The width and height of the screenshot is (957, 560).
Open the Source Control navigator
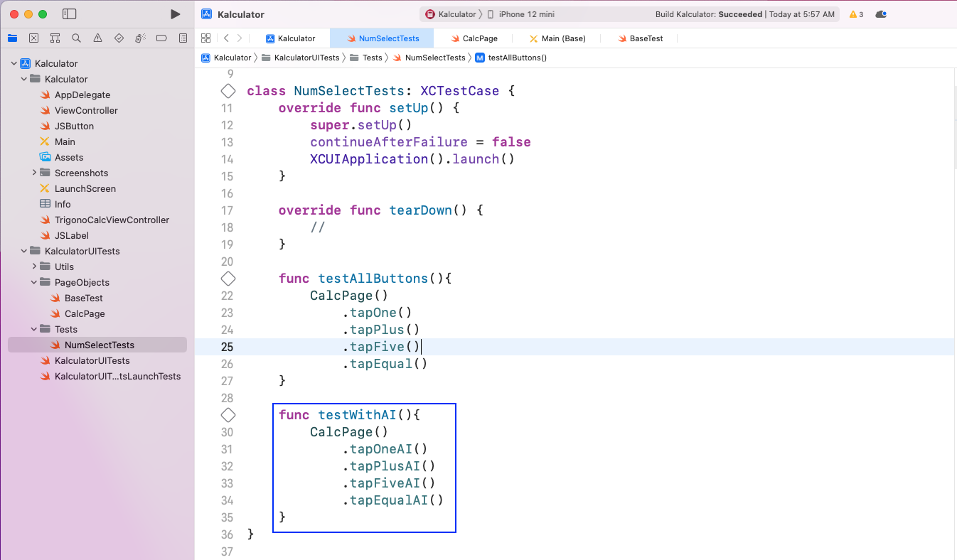tap(33, 38)
